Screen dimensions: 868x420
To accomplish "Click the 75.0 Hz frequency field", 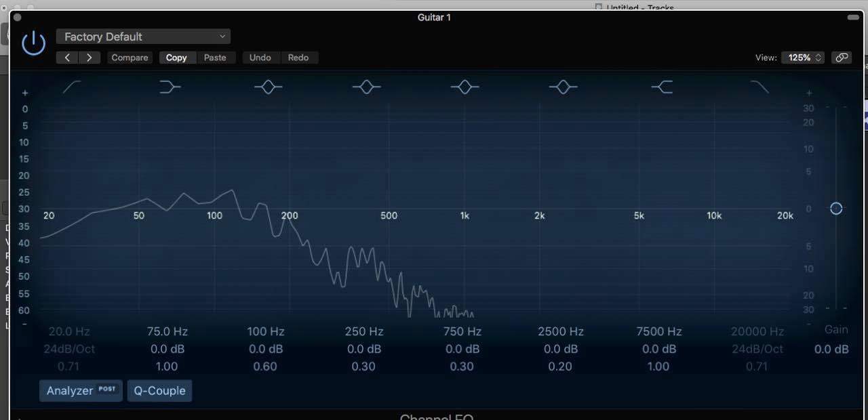I will click(x=167, y=332).
